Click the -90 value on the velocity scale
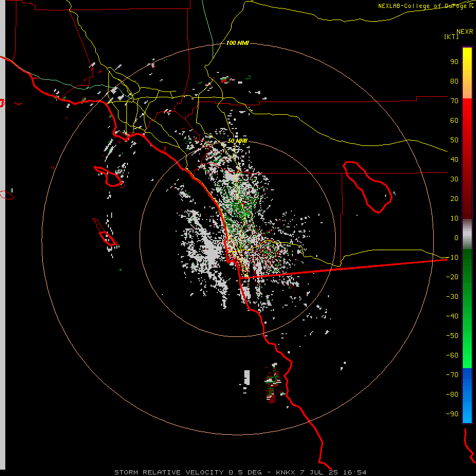This screenshot has width=476, height=476. pos(452,414)
